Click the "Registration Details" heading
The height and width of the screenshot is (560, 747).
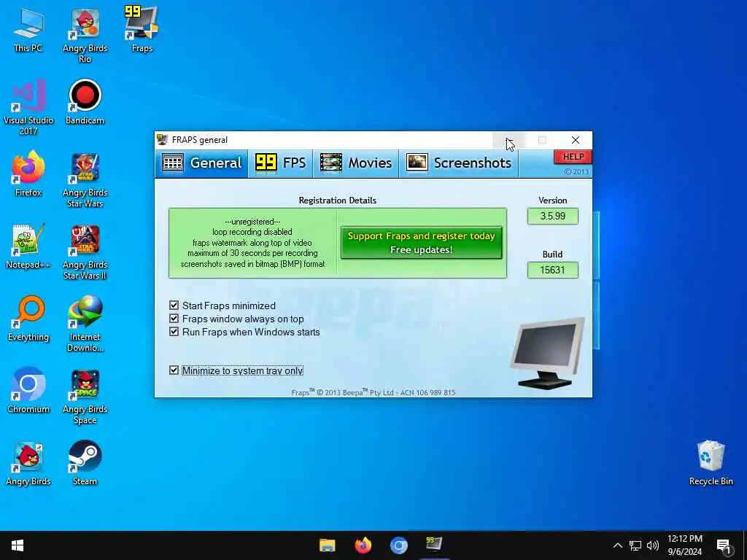(x=337, y=201)
